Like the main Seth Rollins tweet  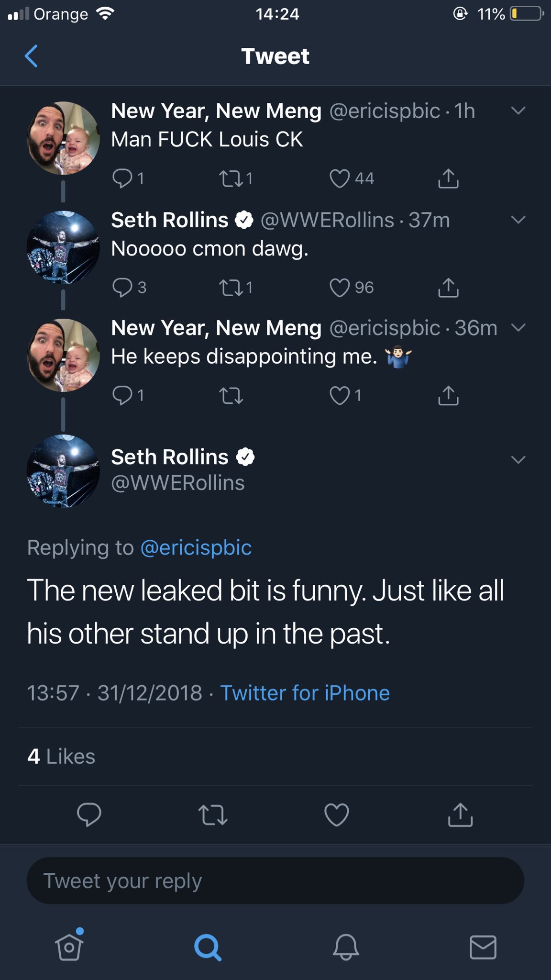[336, 814]
